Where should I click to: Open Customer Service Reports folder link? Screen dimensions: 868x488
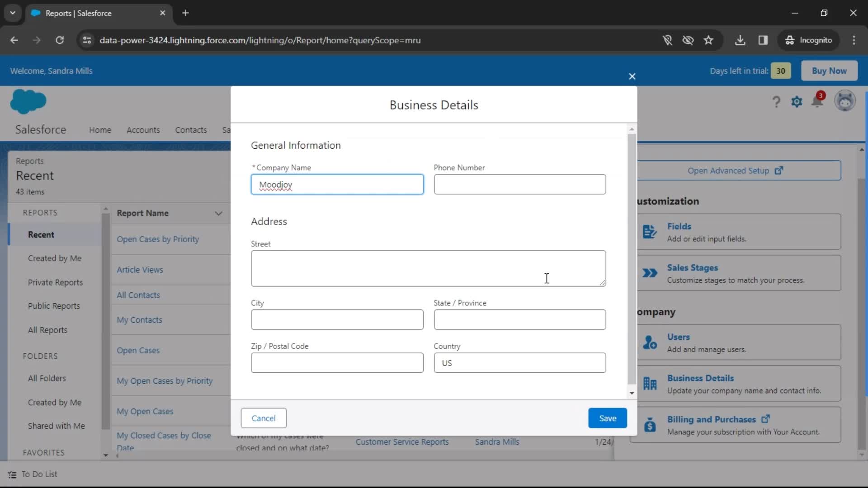[402, 442]
